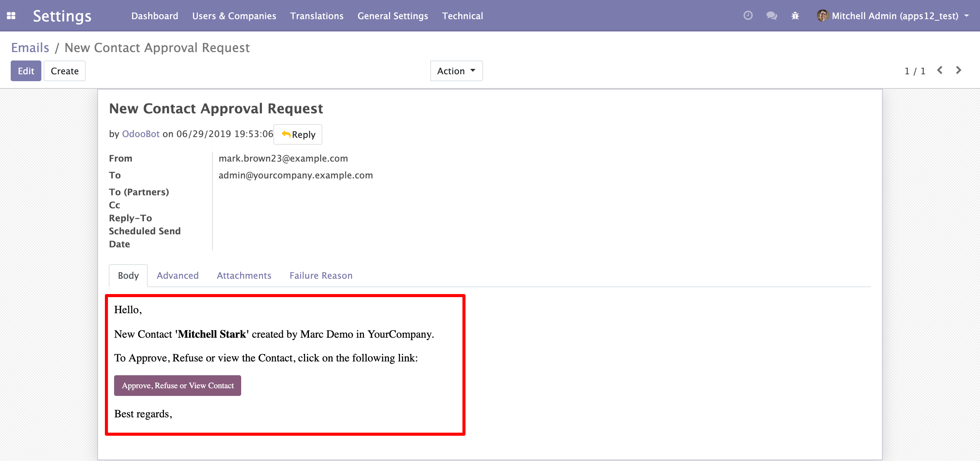
Task: Click Approve, Refuse or View Contact button
Action: coord(178,386)
